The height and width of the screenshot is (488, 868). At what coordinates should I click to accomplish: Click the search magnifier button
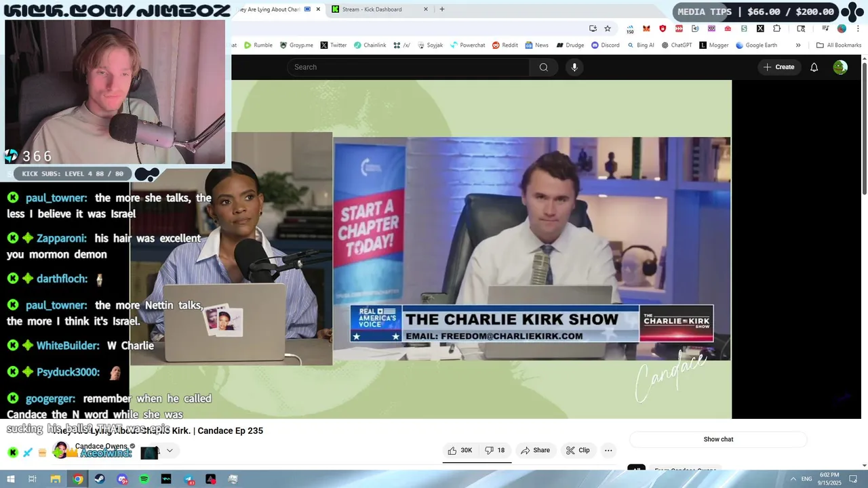[x=543, y=67]
